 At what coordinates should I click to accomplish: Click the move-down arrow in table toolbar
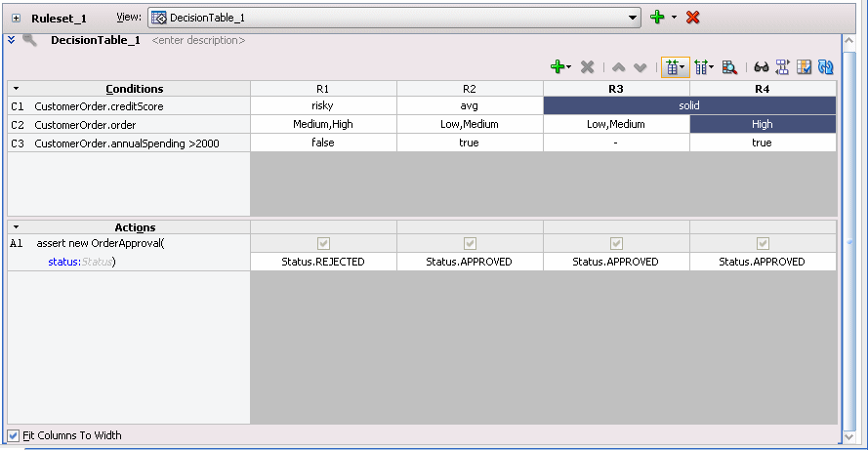pyautogui.click(x=640, y=67)
